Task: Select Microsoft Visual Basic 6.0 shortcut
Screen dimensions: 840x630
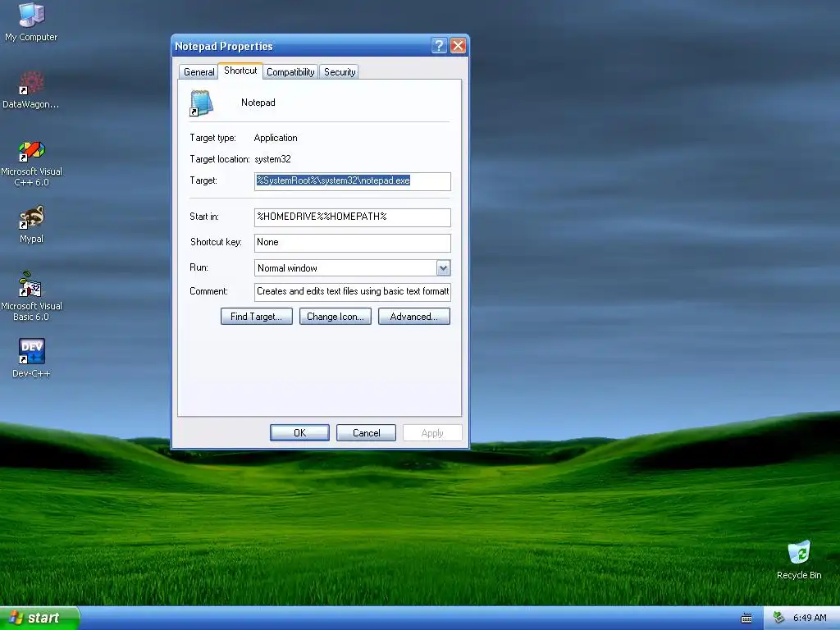Action: 32,295
